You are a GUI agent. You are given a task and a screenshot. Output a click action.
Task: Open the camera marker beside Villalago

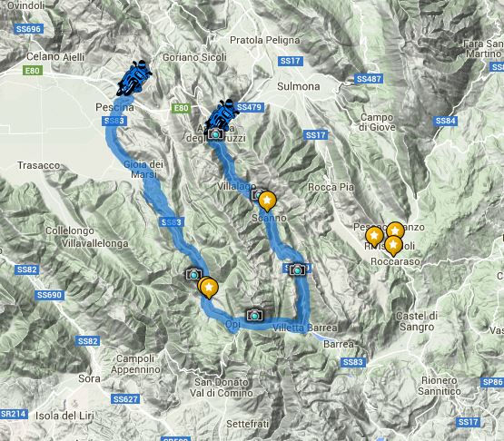tap(257, 194)
